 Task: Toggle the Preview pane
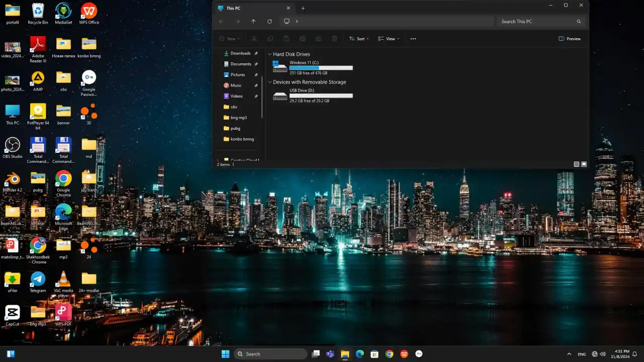[570, 39]
